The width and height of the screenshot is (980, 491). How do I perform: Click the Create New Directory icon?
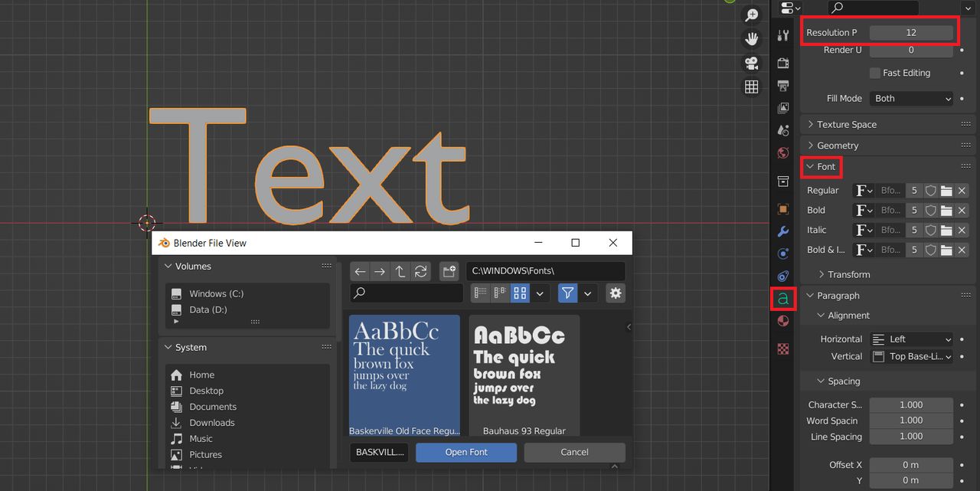(x=449, y=271)
